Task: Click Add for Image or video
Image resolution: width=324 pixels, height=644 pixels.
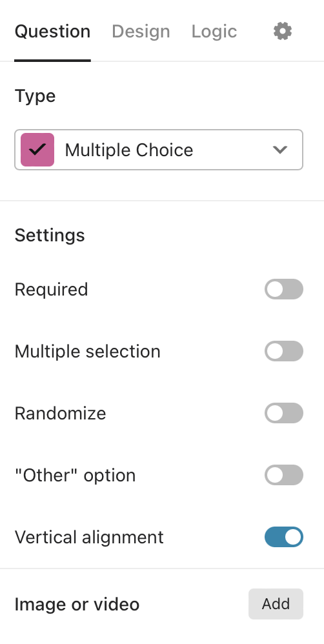Action: (276, 604)
